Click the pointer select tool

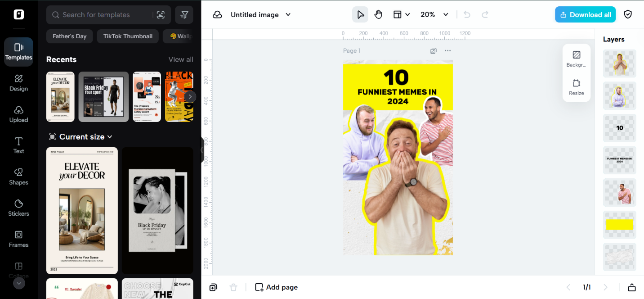coord(360,14)
